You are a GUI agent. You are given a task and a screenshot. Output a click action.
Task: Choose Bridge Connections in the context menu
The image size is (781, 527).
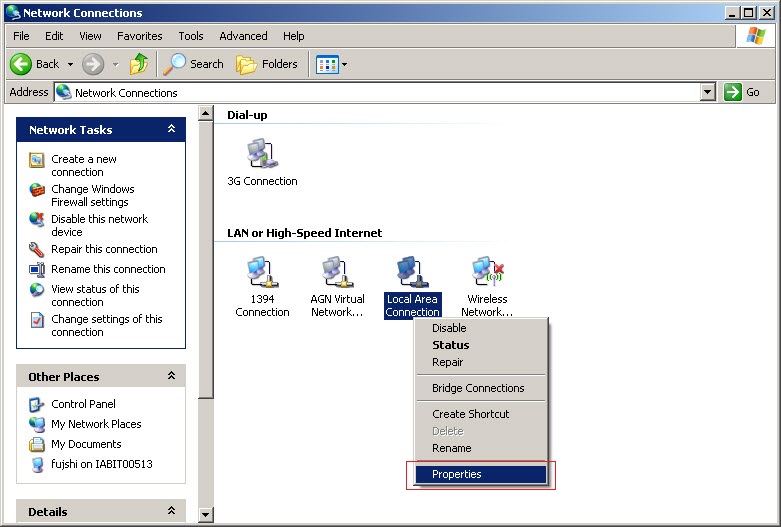coord(481,388)
